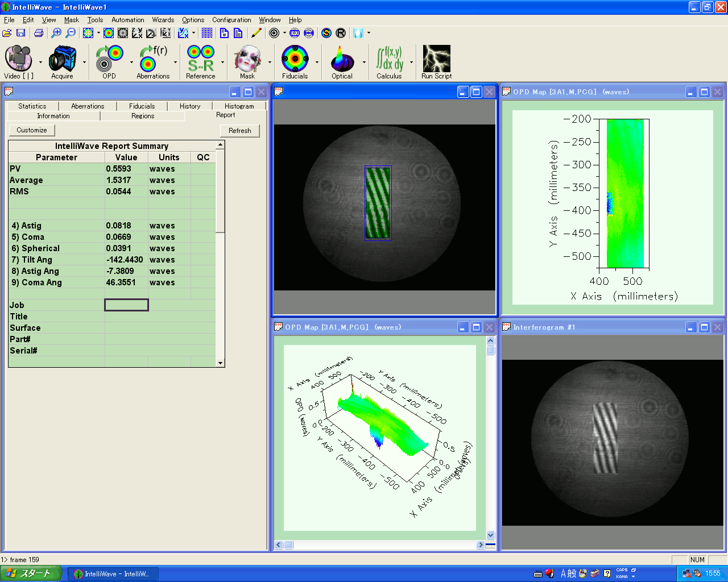This screenshot has height=582, width=728.
Task: Switch to the Regions tab
Action: 143,116
